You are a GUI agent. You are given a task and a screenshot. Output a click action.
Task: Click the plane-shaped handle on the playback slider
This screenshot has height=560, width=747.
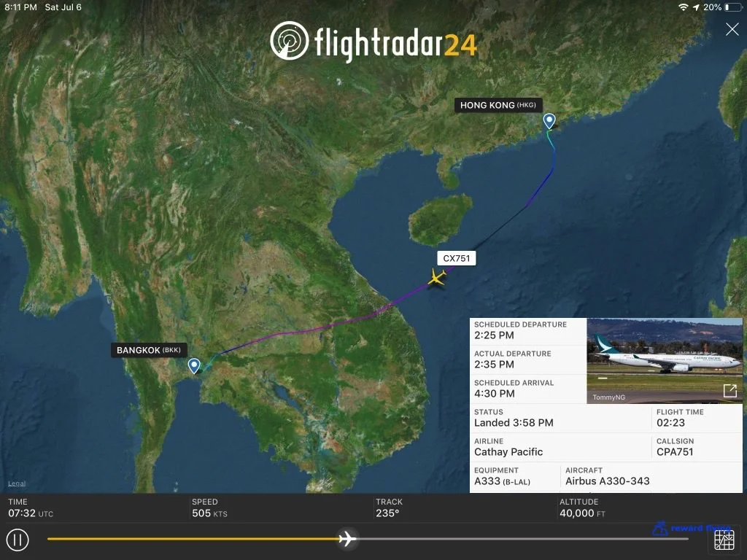click(x=347, y=539)
